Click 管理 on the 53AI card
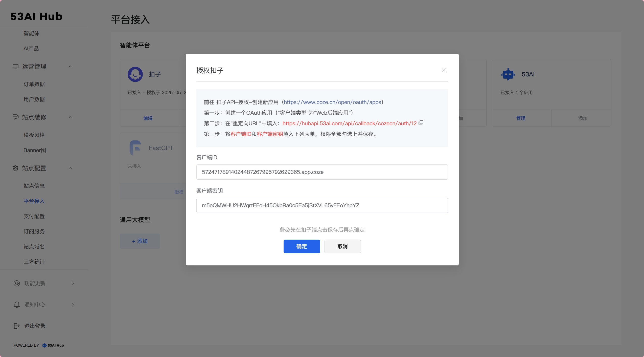Image resolution: width=644 pixels, height=357 pixels. pyautogui.click(x=521, y=118)
